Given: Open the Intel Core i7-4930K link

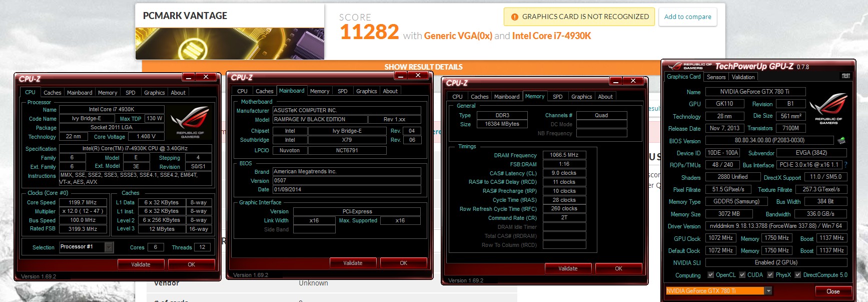Looking at the screenshot, I should 551,36.
